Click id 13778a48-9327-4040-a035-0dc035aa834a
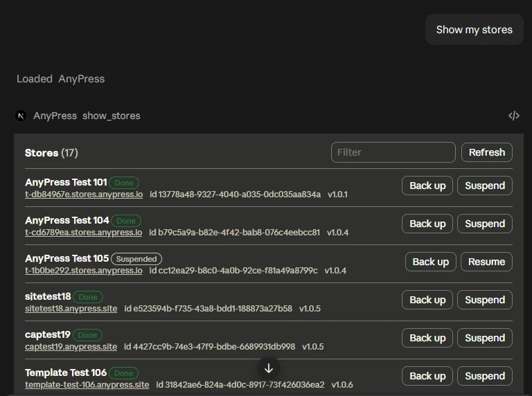Image resolution: width=532 pixels, height=396 pixels. [235, 195]
